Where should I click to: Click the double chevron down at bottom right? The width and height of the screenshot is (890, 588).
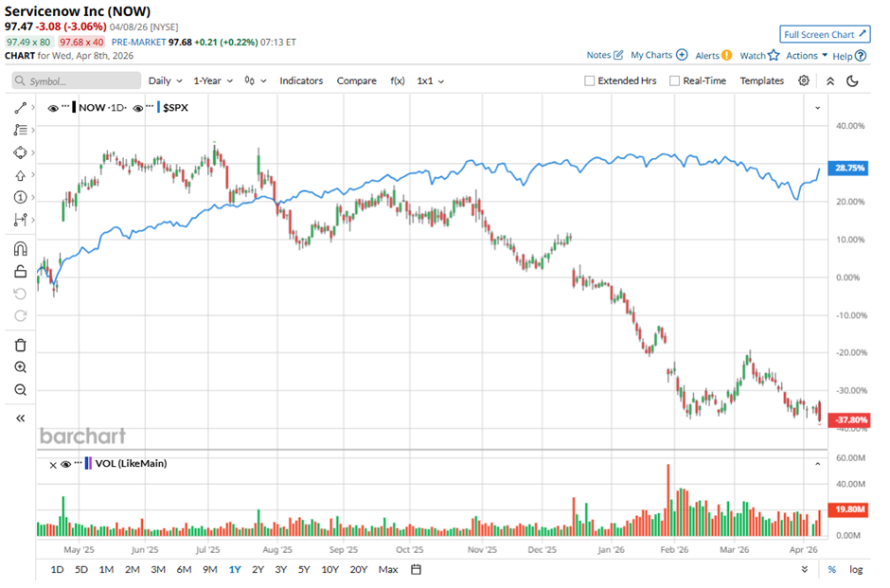[x=805, y=570]
